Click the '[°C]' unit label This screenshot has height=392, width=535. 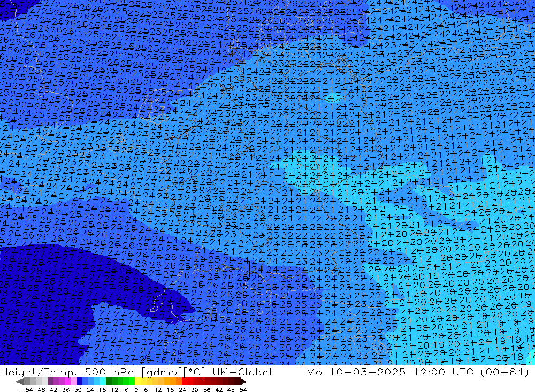pos(195,372)
